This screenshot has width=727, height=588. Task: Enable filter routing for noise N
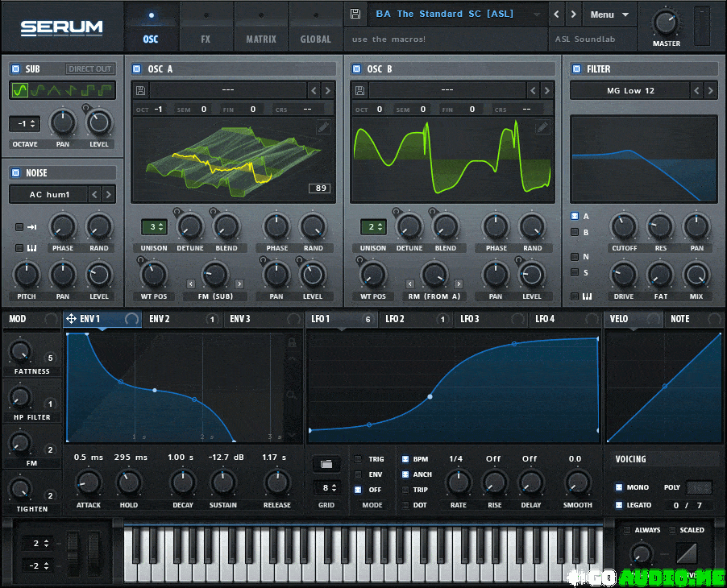pos(575,257)
